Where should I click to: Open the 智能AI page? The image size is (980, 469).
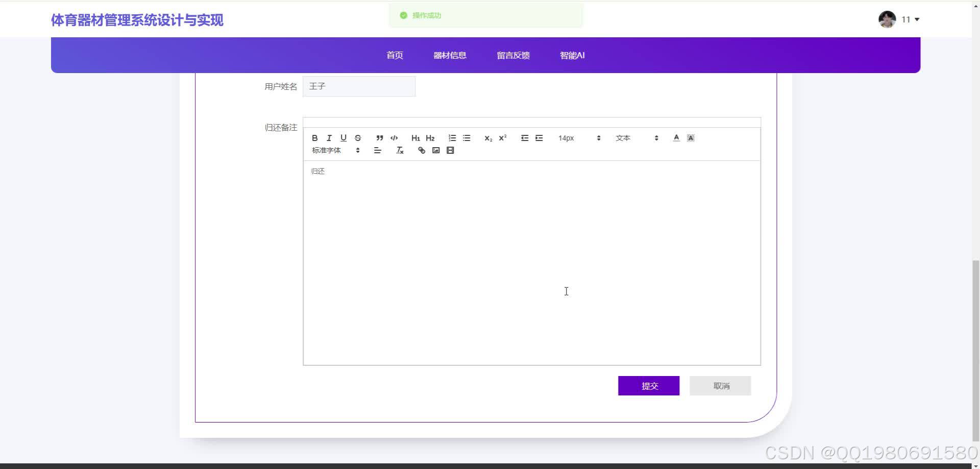pos(572,55)
